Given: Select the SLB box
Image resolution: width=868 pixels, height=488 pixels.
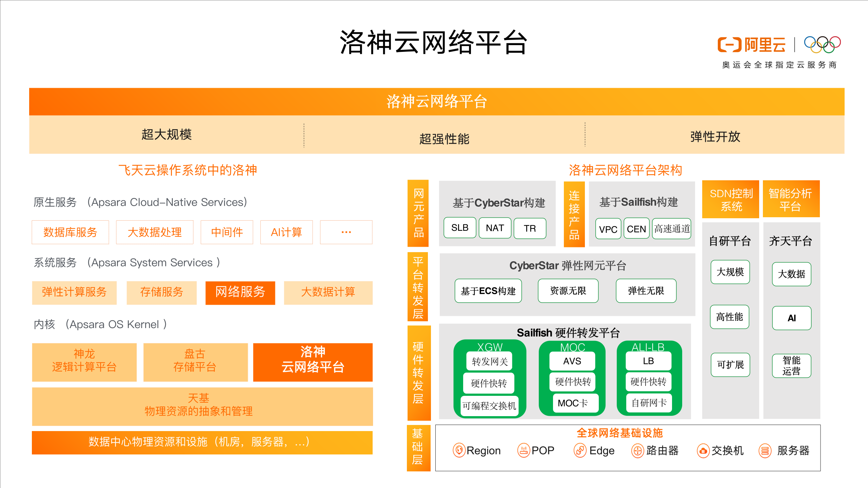Looking at the screenshot, I should point(460,228).
